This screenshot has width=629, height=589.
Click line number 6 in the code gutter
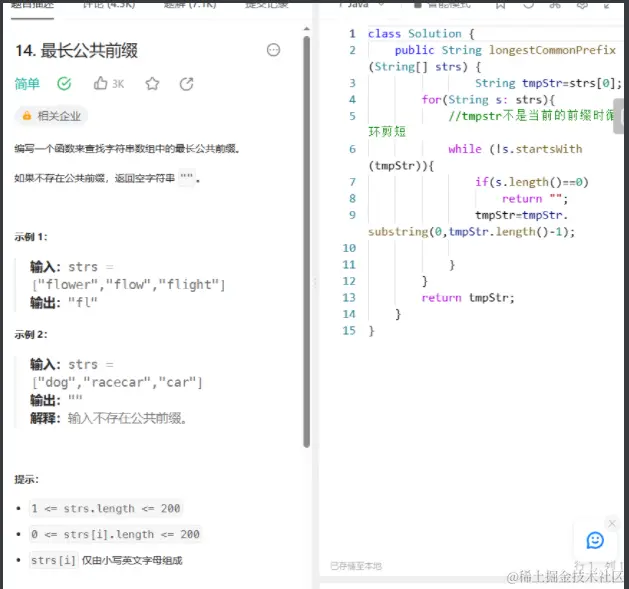352,149
